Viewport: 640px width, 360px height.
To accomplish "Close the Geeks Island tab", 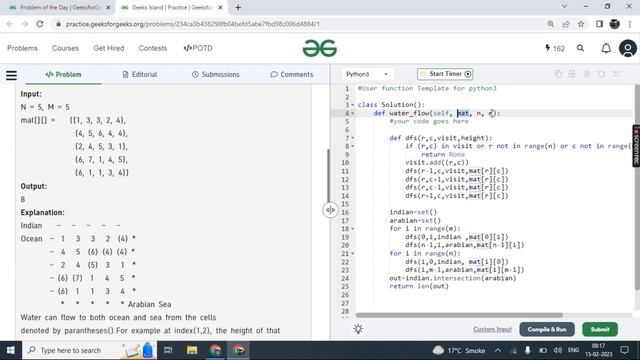I will pyautogui.click(x=220, y=7).
